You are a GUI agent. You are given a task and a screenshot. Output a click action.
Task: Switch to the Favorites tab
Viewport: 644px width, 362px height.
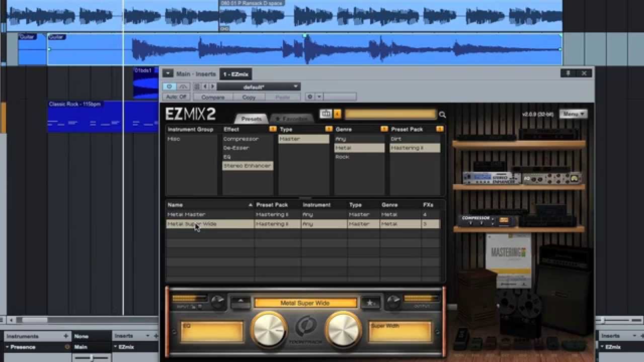click(x=291, y=119)
